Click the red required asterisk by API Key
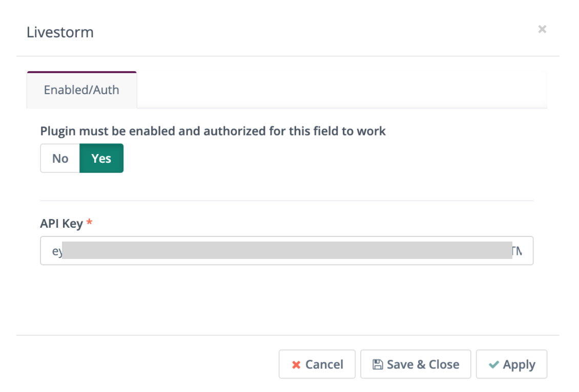Viewport: 579px width, 392px height. pos(89,222)
